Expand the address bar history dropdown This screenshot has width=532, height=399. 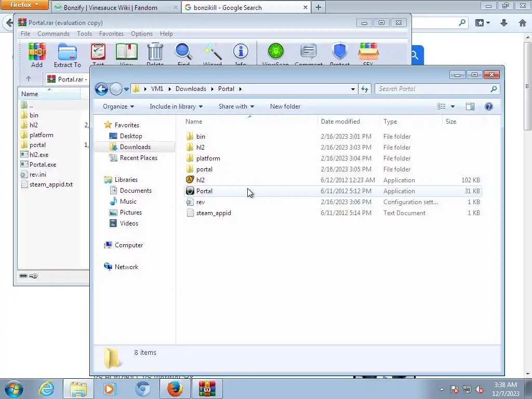coord(353,89)
